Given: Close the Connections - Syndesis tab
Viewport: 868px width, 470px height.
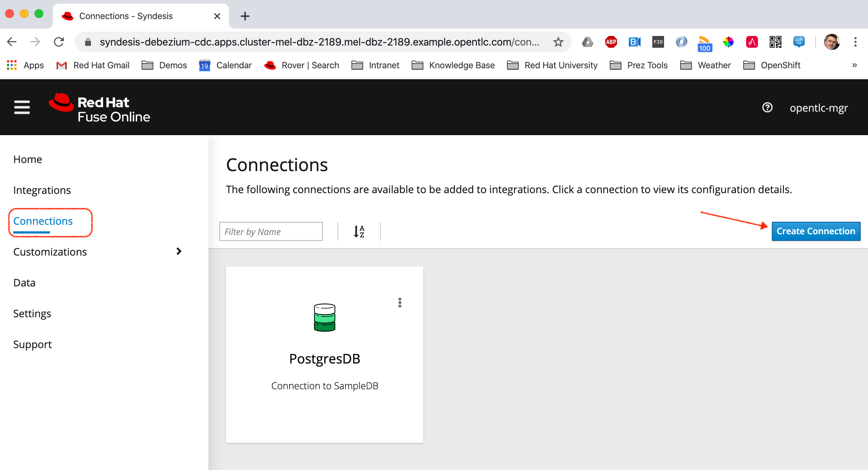Looking at the screenshot, I should click(x=217, y=16).
